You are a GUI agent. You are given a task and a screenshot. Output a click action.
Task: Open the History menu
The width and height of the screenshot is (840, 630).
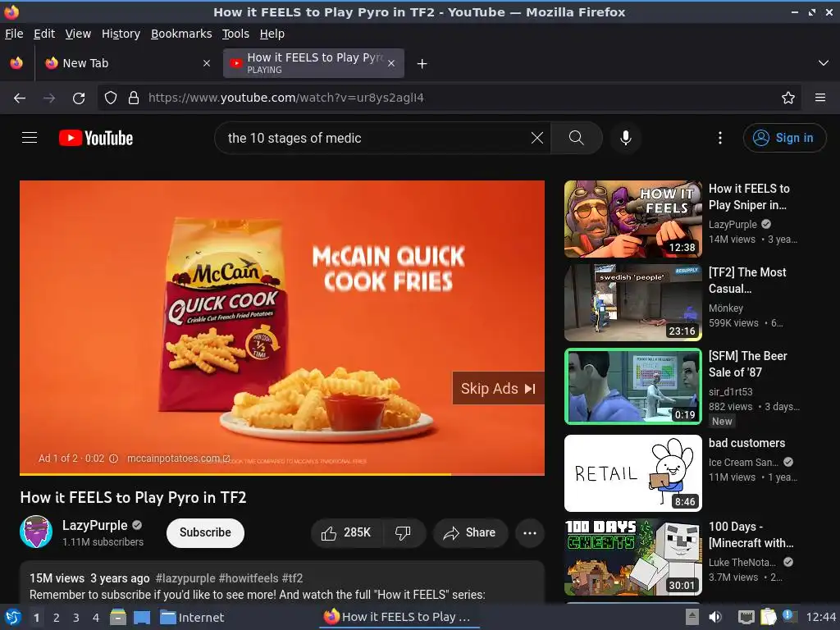(x=121, y=34)
